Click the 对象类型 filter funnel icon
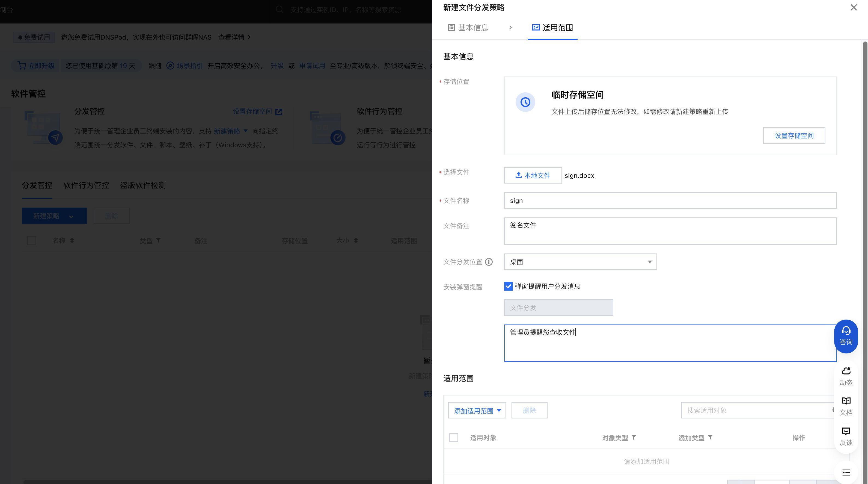The width and height of the screenshot is (868, 484). click(634, 437)
